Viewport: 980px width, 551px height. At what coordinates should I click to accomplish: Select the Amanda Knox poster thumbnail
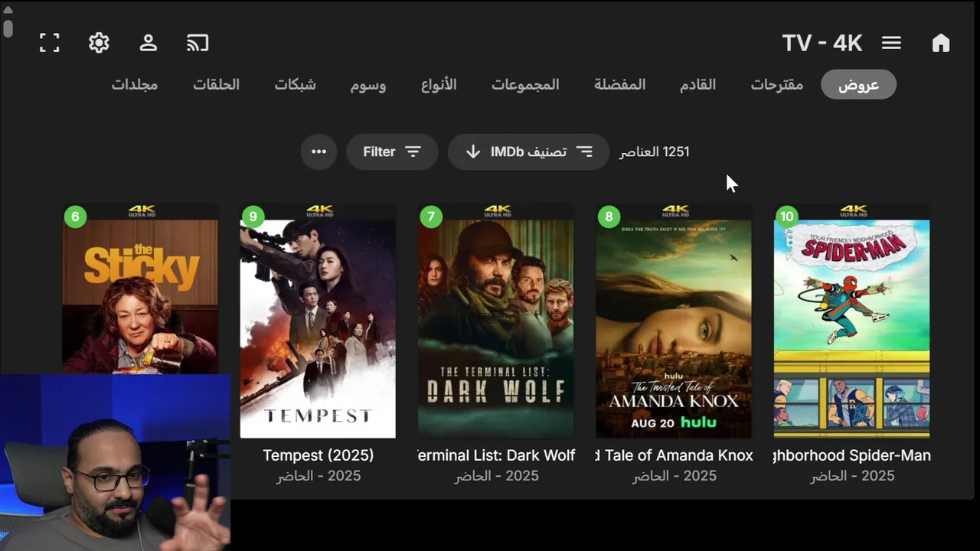pos(674,321)
